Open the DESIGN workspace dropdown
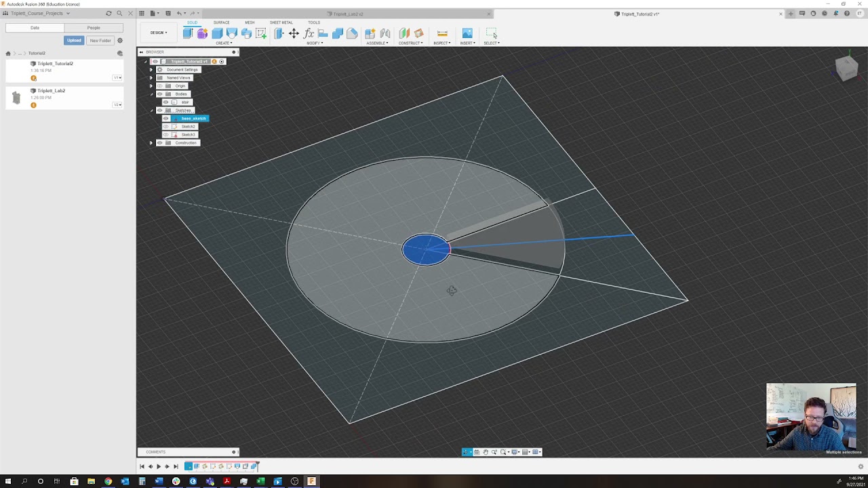Image resolution: width=868 pixels, height=488 pixels. coord(159,33)
